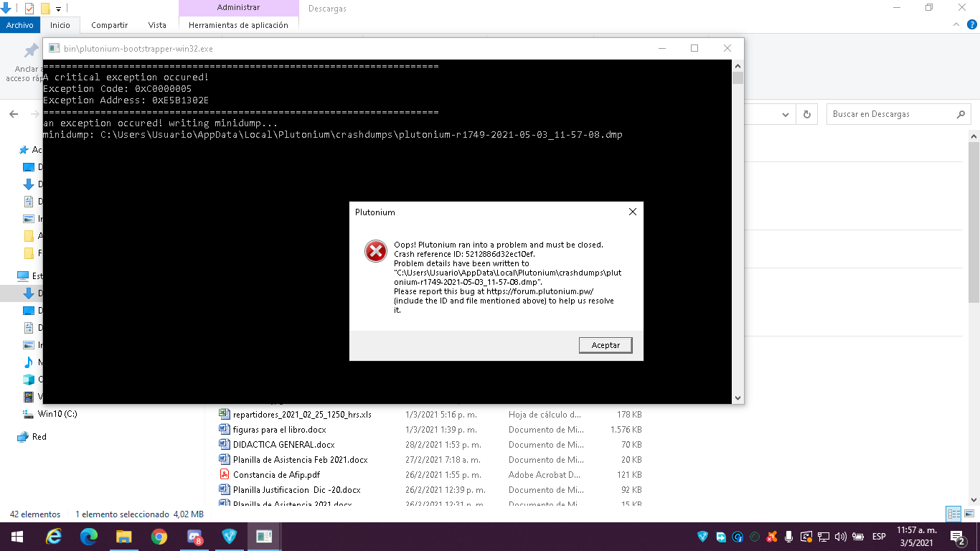Open address bar history dropdown chevron

click(x=787, y=114)
